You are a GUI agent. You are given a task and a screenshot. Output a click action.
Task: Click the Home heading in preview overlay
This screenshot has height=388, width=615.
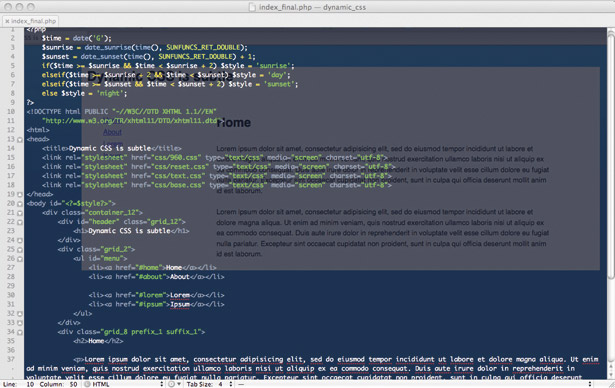(234, 123)
